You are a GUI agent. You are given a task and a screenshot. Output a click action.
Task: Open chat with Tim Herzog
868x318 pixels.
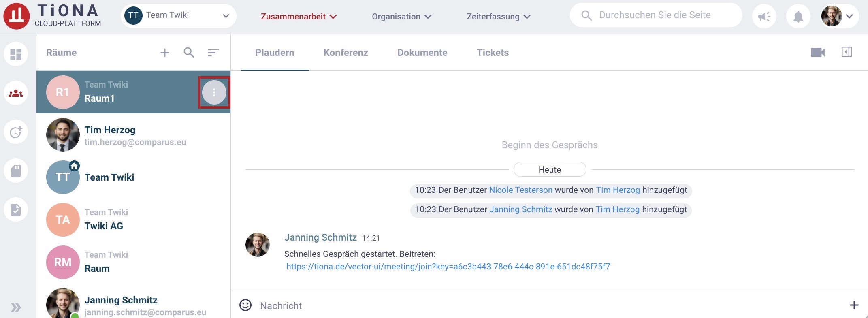point(133,135)
